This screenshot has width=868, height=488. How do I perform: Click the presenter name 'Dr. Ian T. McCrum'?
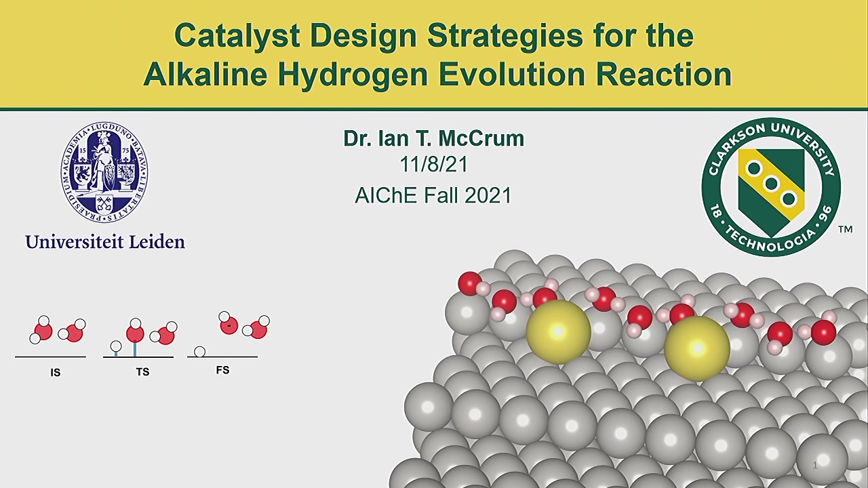434,138
